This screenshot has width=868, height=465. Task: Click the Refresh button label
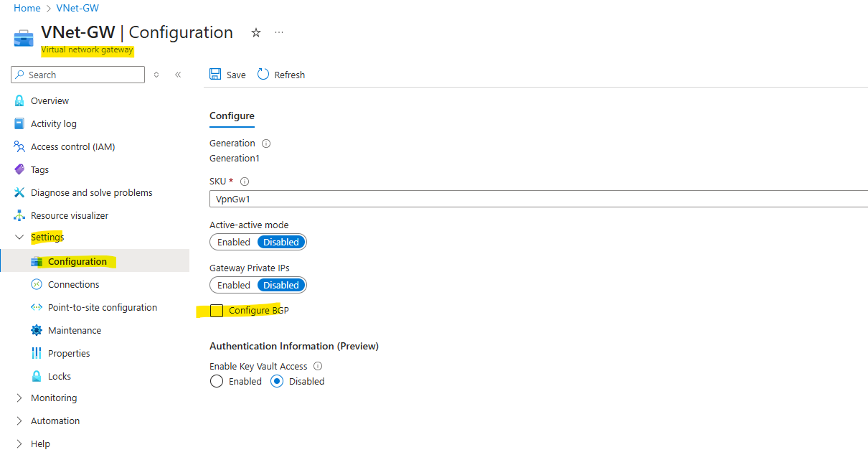(x=290, y=75)
